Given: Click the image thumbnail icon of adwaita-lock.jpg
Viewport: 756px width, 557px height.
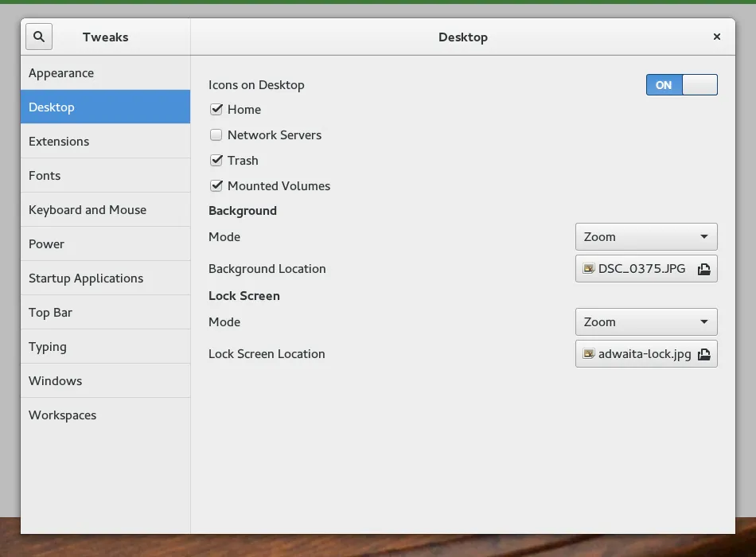Looking at the screenshot, I should [589, 354].
